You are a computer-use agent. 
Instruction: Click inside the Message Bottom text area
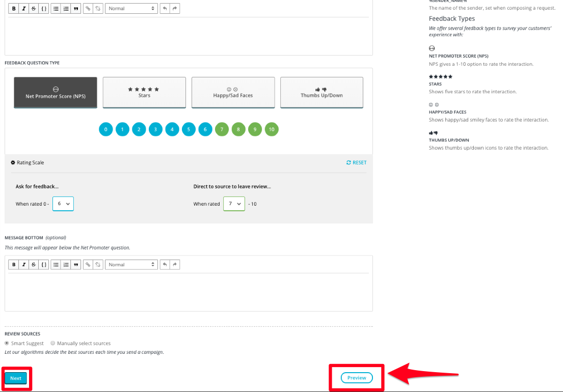coord(189,292)
